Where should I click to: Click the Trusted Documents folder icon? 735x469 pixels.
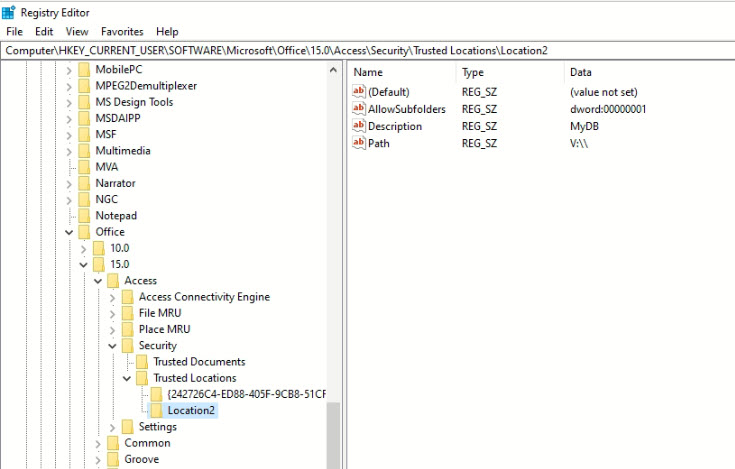[x=142, y=362]
